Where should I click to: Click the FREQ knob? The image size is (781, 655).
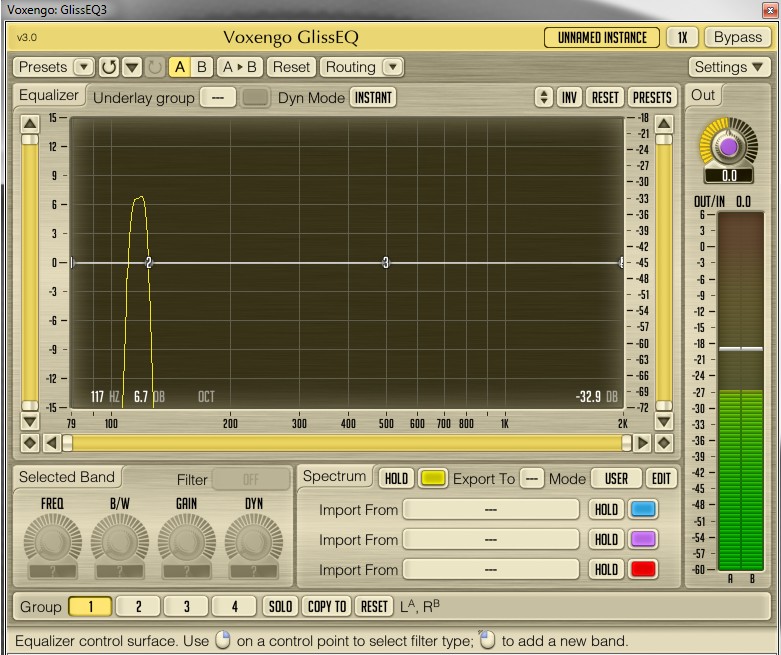point(53,541)
